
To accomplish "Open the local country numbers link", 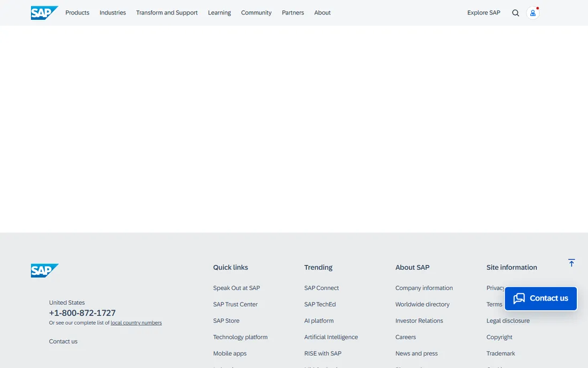I will 136,323.
